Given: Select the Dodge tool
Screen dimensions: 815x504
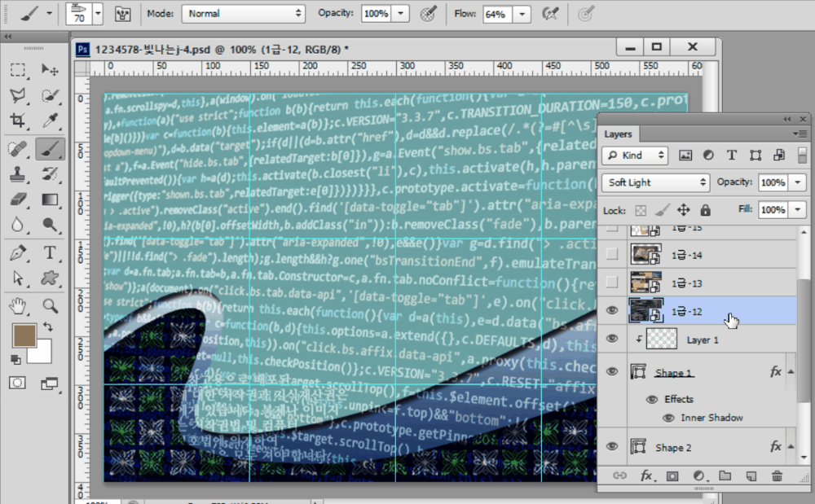Looking at the screenshot, I should pyautogui.click(x=50, y=225).
